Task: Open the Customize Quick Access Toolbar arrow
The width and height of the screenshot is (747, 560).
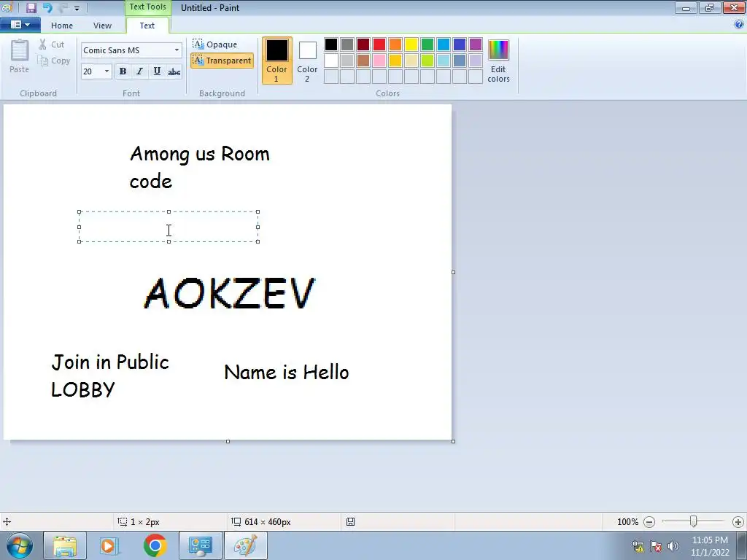Action: [77, 8]
